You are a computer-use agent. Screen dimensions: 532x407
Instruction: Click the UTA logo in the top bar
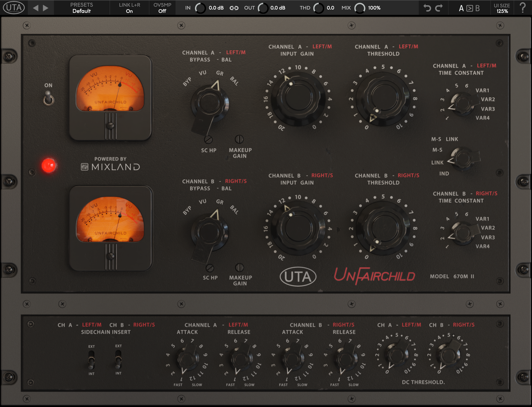[x=14, y=8]
